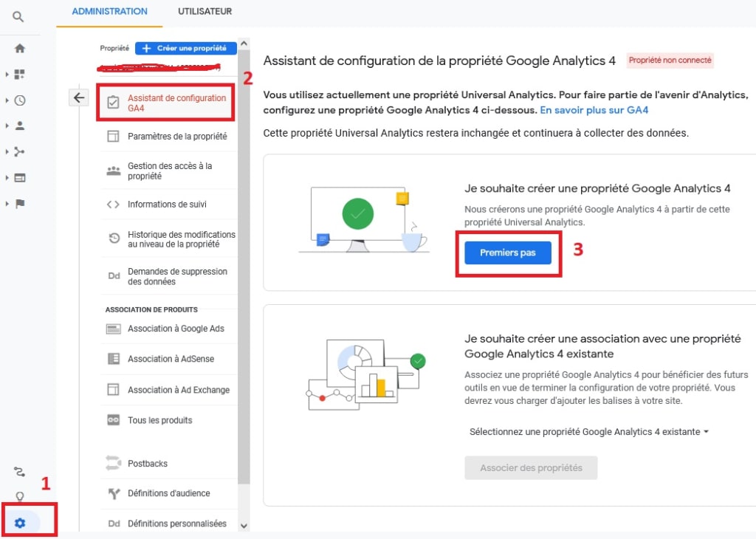
Task: Click the Dd icon for Demandes de suppression
Action: click(114, 275)
